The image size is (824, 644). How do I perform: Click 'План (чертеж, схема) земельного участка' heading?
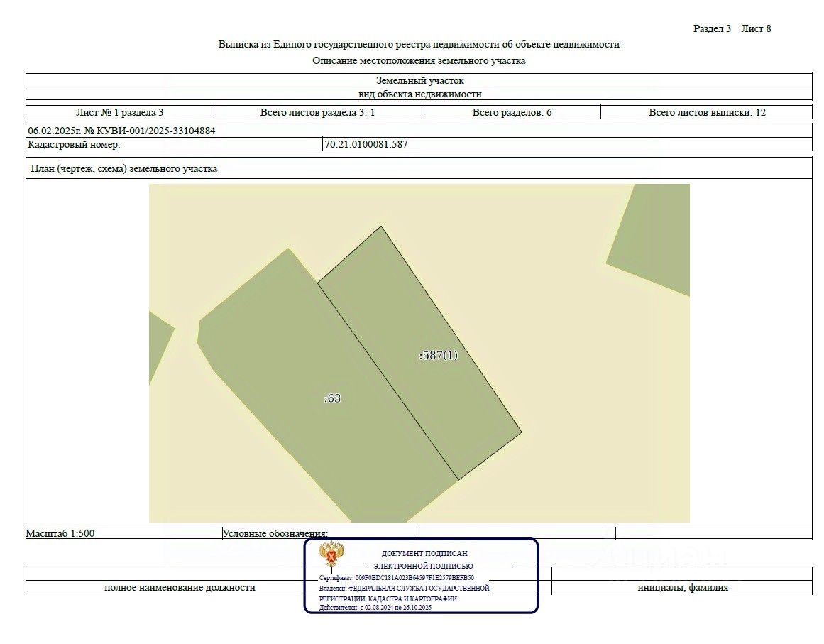(124, 169)
